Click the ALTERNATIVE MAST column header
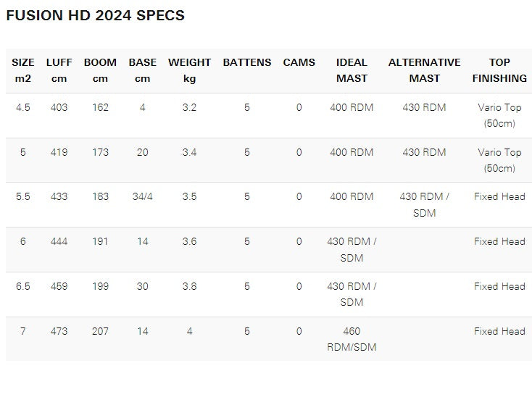 pos(424,70)
